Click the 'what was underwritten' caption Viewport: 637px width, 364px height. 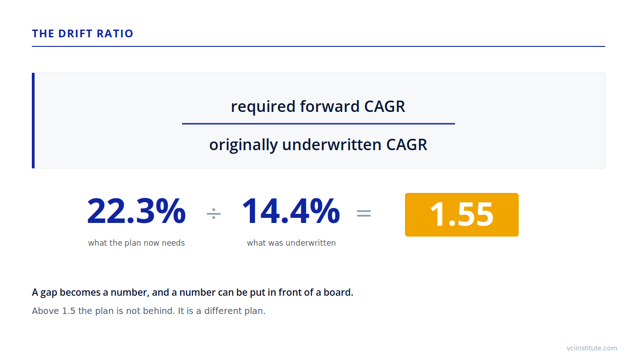tap(291, 243)
